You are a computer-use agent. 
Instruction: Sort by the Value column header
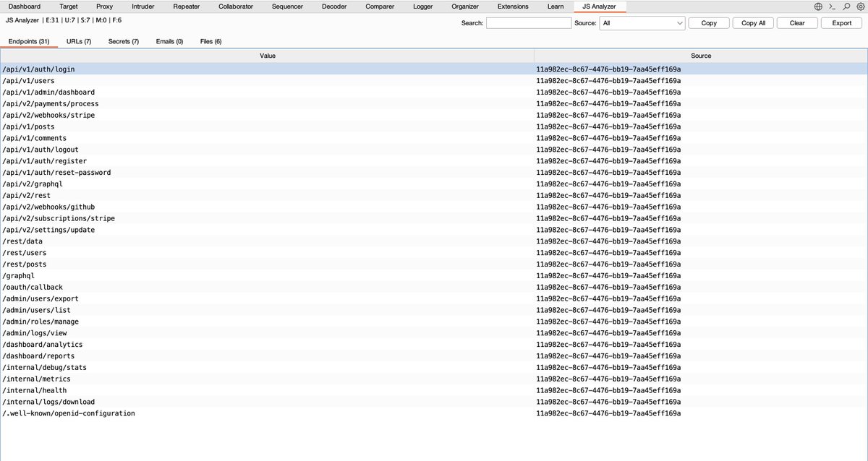(x=268, y=56)
